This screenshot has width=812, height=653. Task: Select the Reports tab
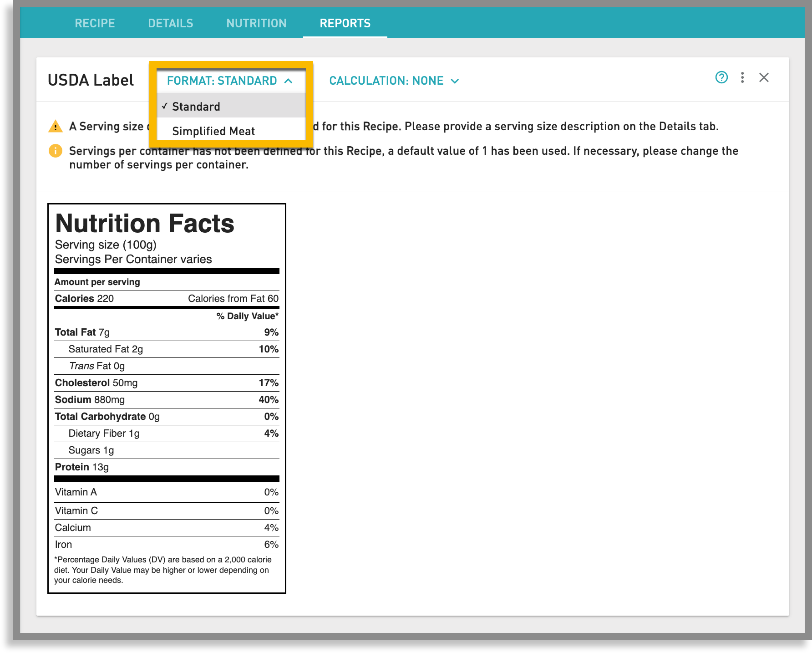pyautogui.click(x=345, y=23)
